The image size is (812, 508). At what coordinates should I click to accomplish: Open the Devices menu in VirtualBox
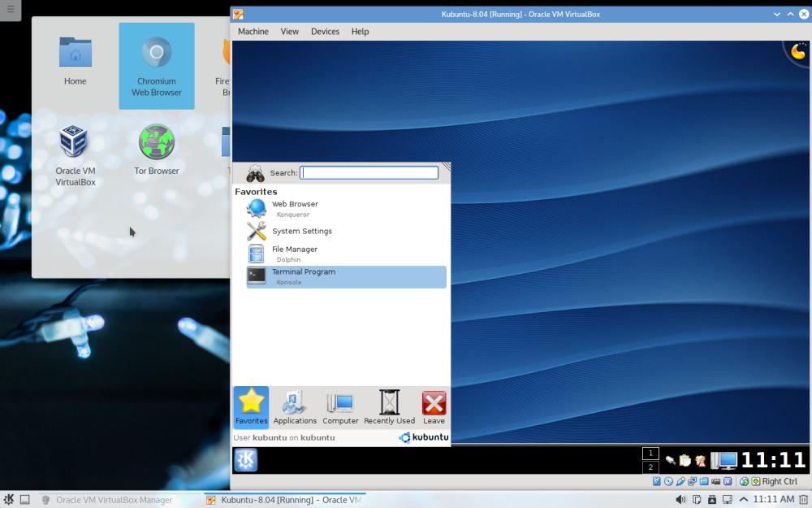point(325,32)
